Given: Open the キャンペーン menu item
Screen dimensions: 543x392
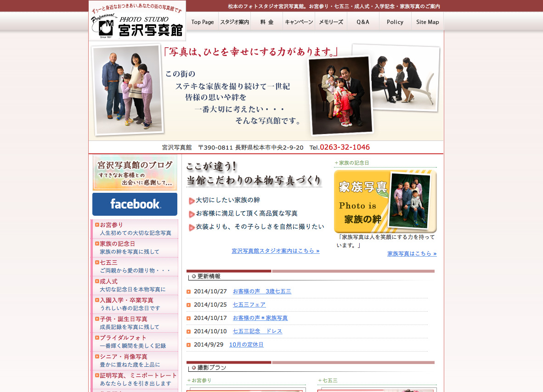Looking at the screenshot, I should (299, 22).
